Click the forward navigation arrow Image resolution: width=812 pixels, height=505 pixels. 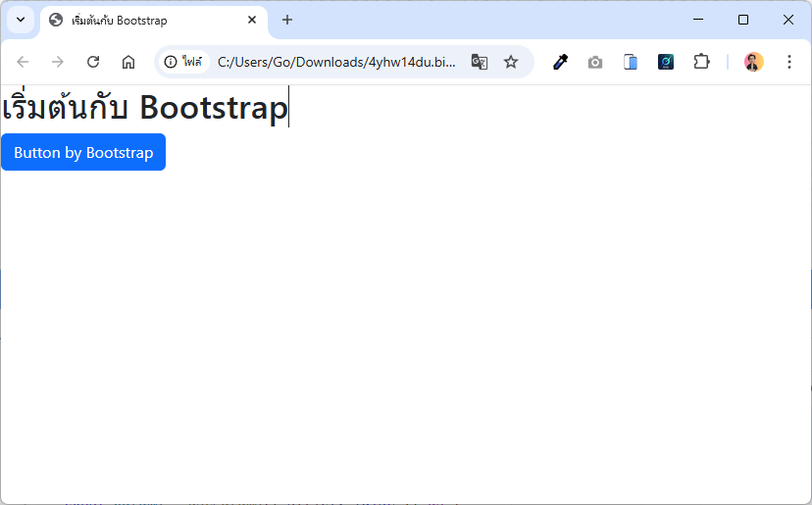click(58, 62)
